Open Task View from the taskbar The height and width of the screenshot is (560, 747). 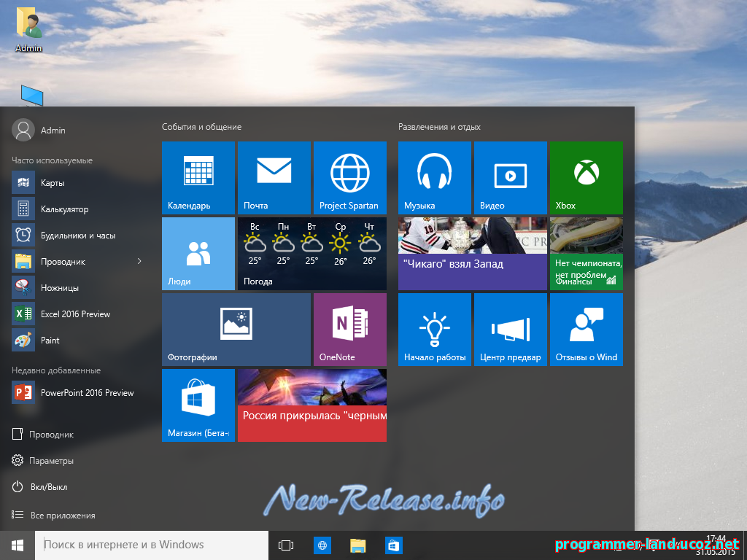286,545
